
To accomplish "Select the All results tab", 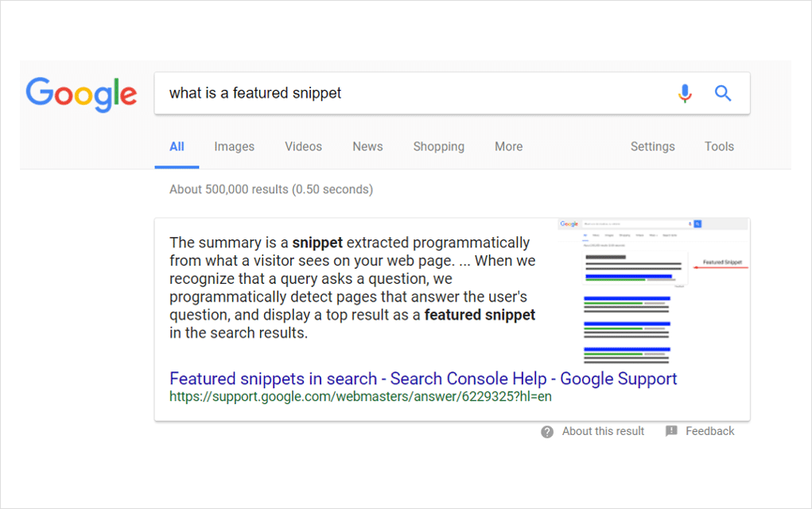I will point(177,146).
